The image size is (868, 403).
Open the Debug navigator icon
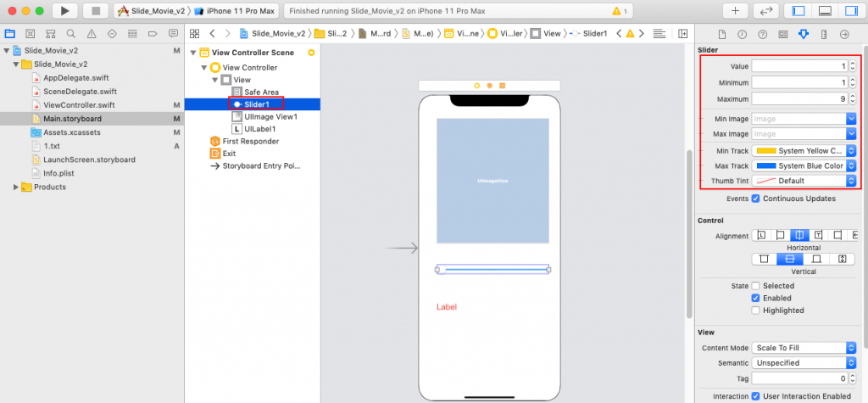click(132, 33)
